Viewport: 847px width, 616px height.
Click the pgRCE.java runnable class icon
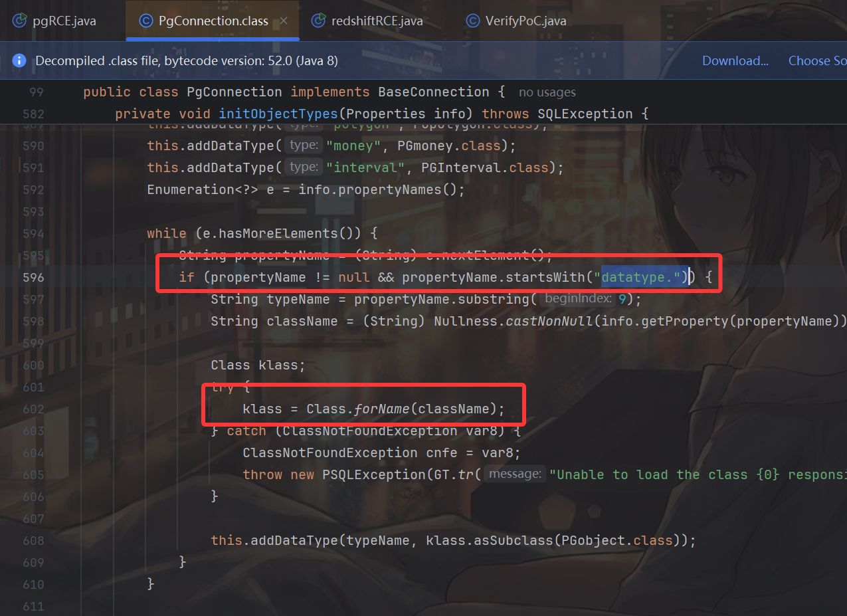(19, 21)
